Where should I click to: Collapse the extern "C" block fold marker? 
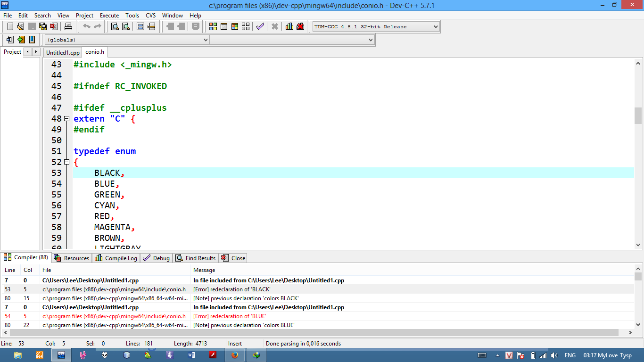click(x=66, y=119)
